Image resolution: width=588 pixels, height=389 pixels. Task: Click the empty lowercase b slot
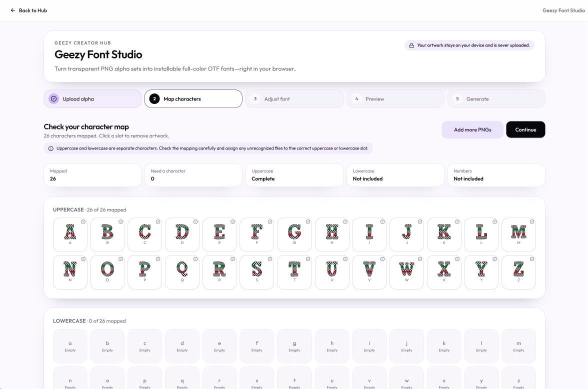point(107,346)
